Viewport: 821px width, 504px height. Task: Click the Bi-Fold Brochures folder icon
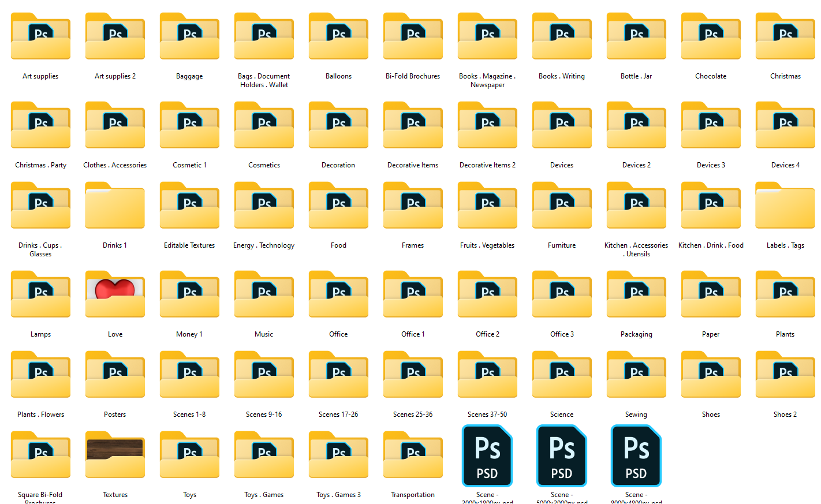pyautogui.click(x=413, y=37)
